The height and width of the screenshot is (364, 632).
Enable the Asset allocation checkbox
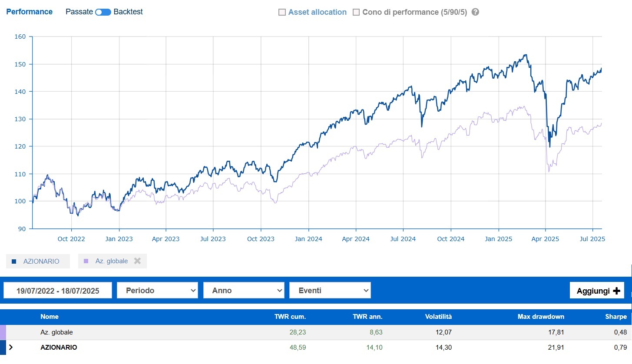coord(282,12)
